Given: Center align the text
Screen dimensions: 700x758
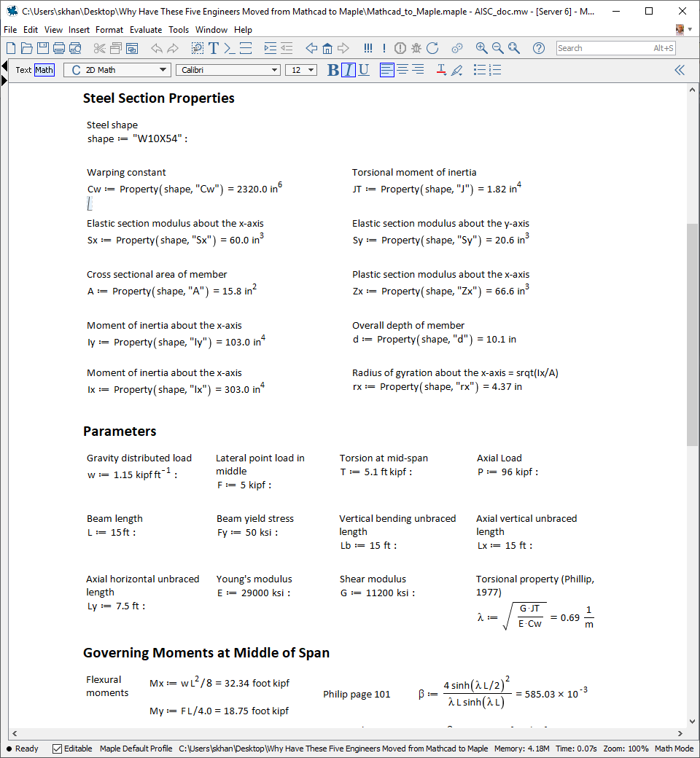Looking at the screenshot, I should tap(402, 70).
